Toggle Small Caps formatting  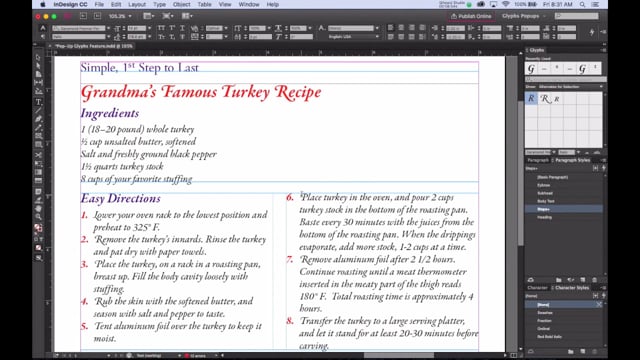coord(161,37)
